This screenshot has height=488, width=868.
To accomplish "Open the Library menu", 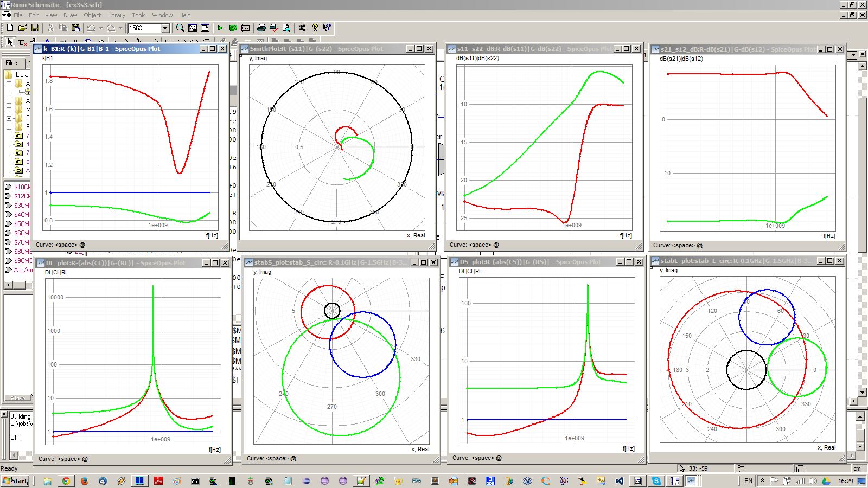I will (116, 15).
